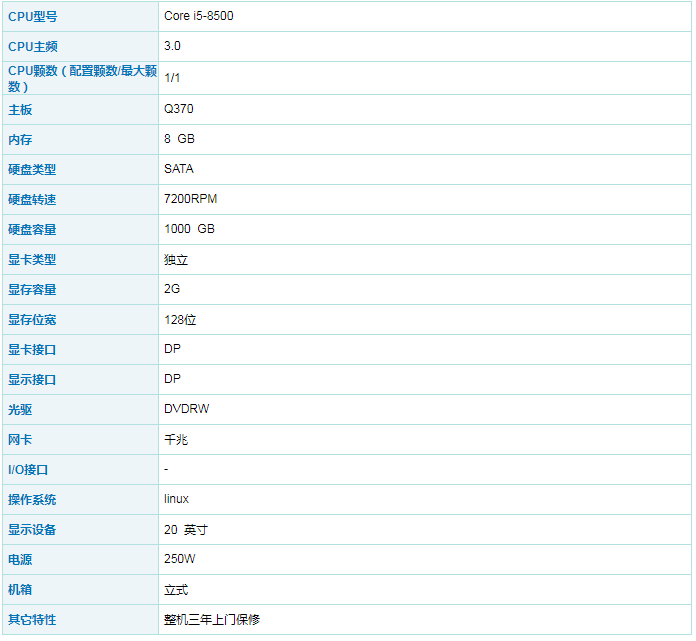
Task: Select the '-' value in I/O接口 row
Action: click(x=166, y=469)
